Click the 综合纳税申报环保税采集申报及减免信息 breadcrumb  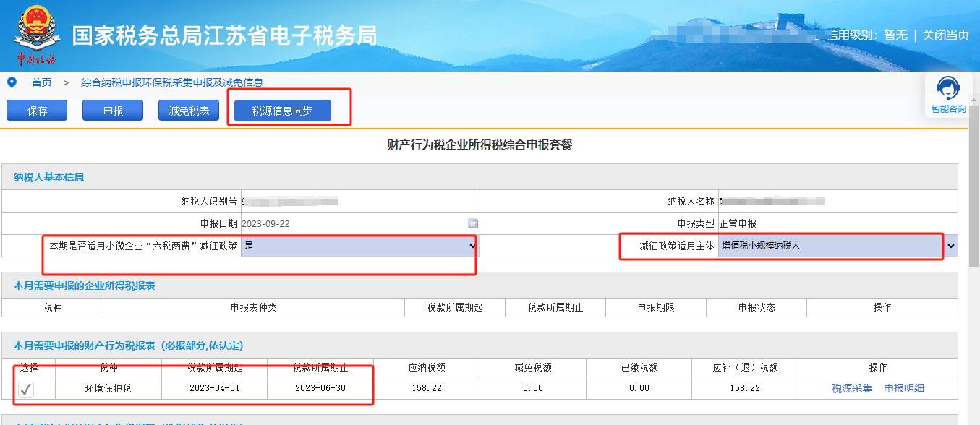(171, 82)
